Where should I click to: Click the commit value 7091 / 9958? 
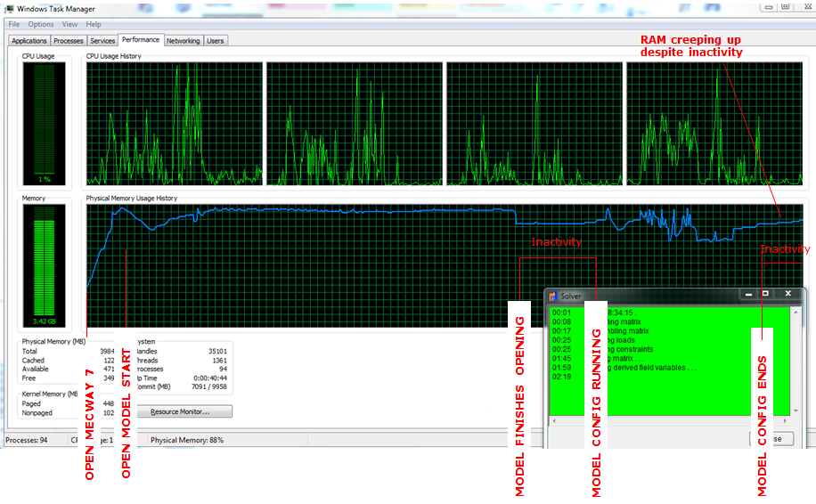(209, 386)
